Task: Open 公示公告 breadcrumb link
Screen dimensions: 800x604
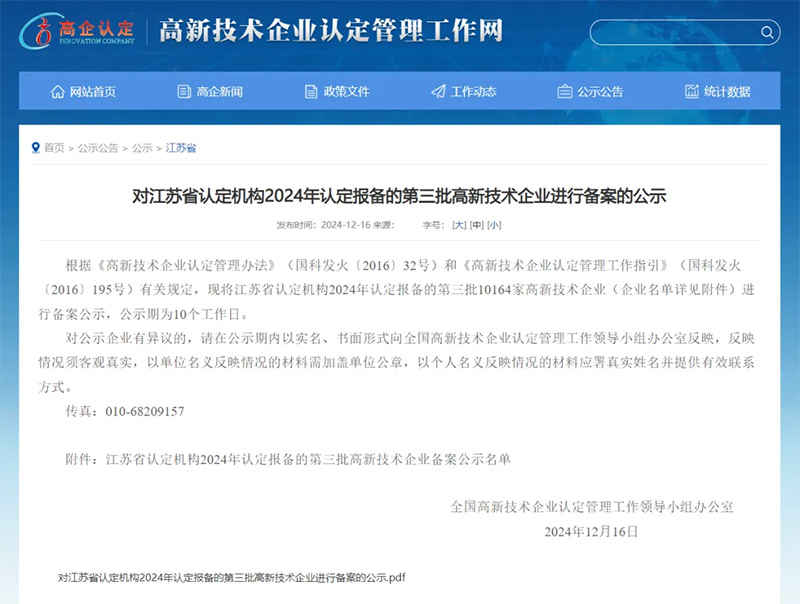Action: 98,148
